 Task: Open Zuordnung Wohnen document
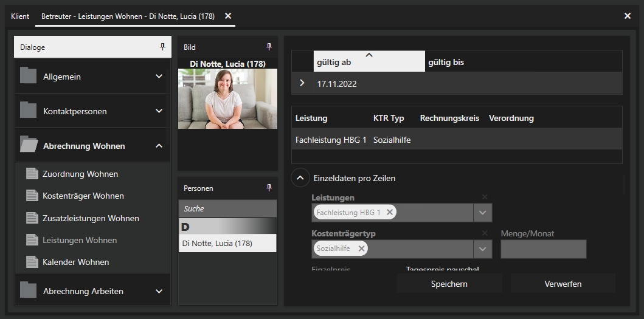pos(80,174)
